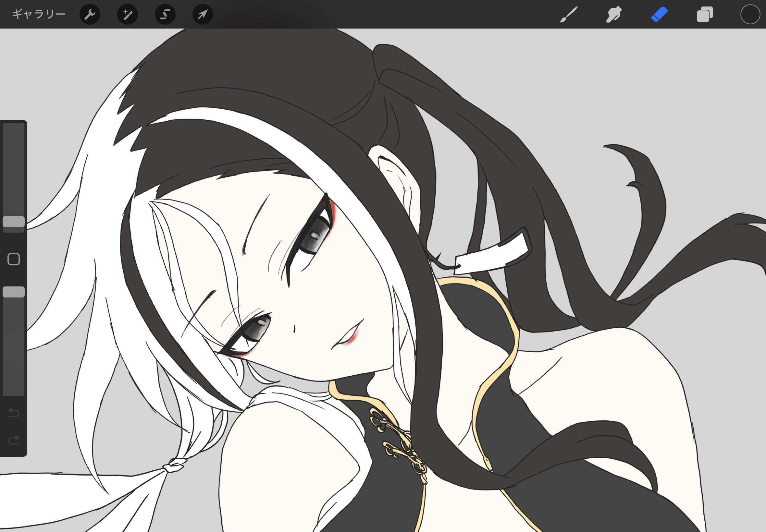Activate the Selection tool
This screenshot has height=532, width=766.
165,14
